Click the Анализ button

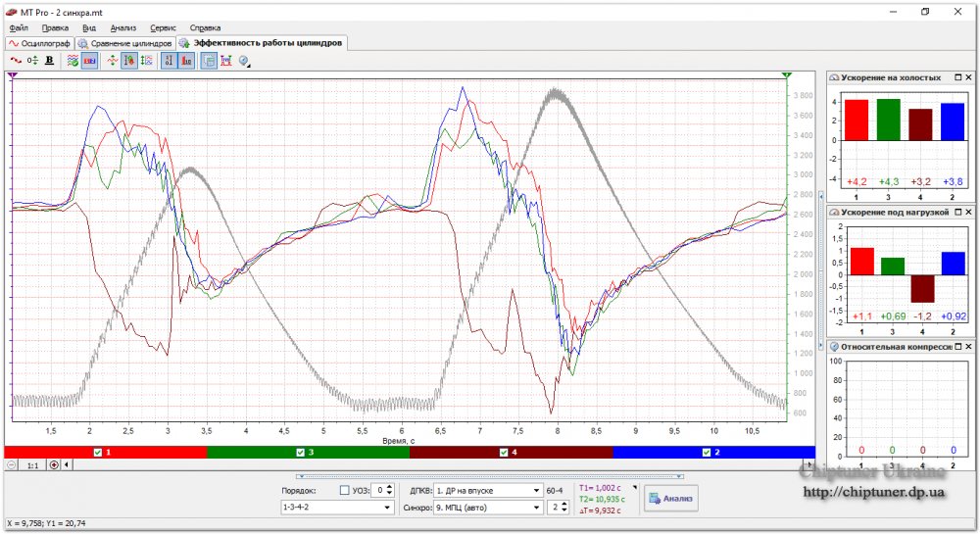(670, 499)
